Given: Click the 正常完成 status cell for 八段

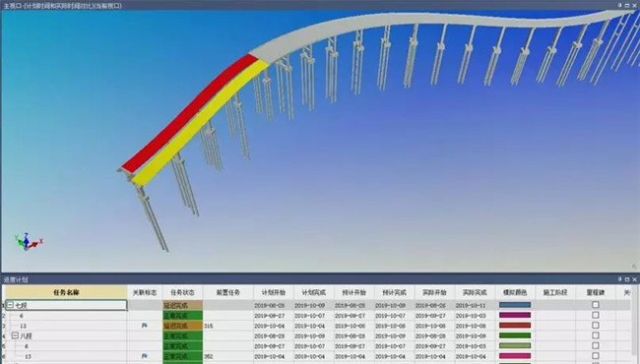Looking at the screenshot, I should click(x=182, y=335).
